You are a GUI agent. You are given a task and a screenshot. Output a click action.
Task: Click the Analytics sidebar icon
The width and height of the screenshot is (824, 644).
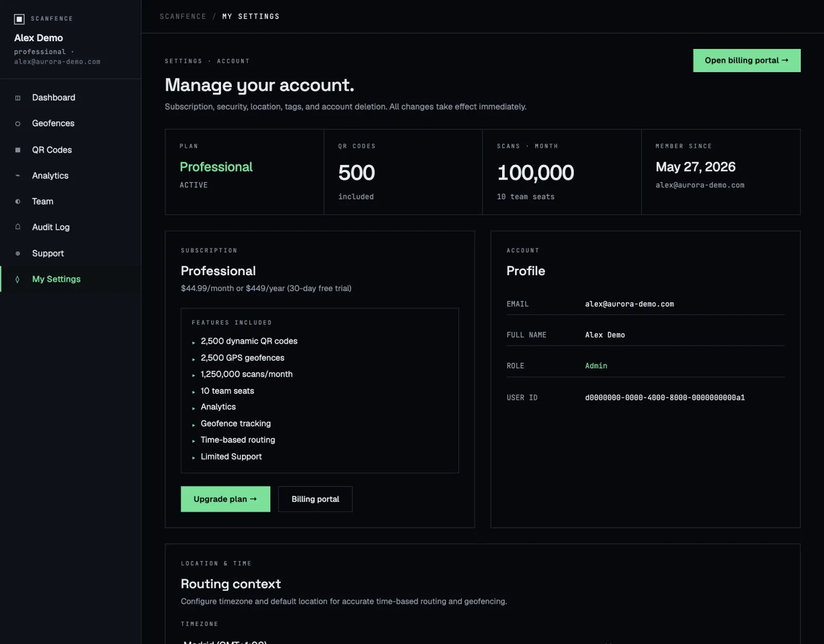pos(18,176)
